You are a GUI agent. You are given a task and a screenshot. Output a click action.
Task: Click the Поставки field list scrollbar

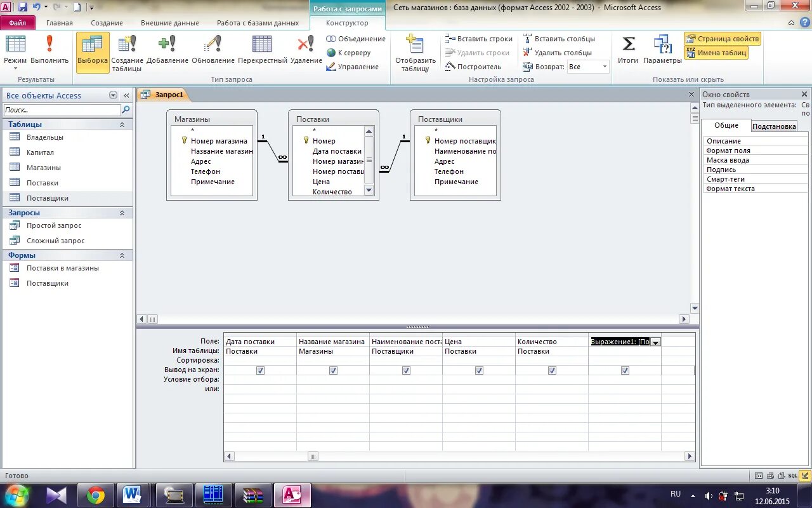(x=369, y=161)
